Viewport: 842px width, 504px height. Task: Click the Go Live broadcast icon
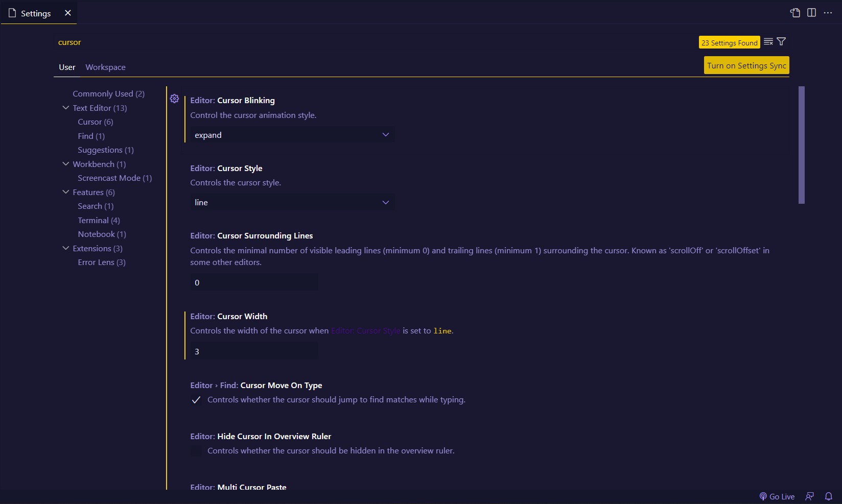pyautogui.click(x=763, y=496)
